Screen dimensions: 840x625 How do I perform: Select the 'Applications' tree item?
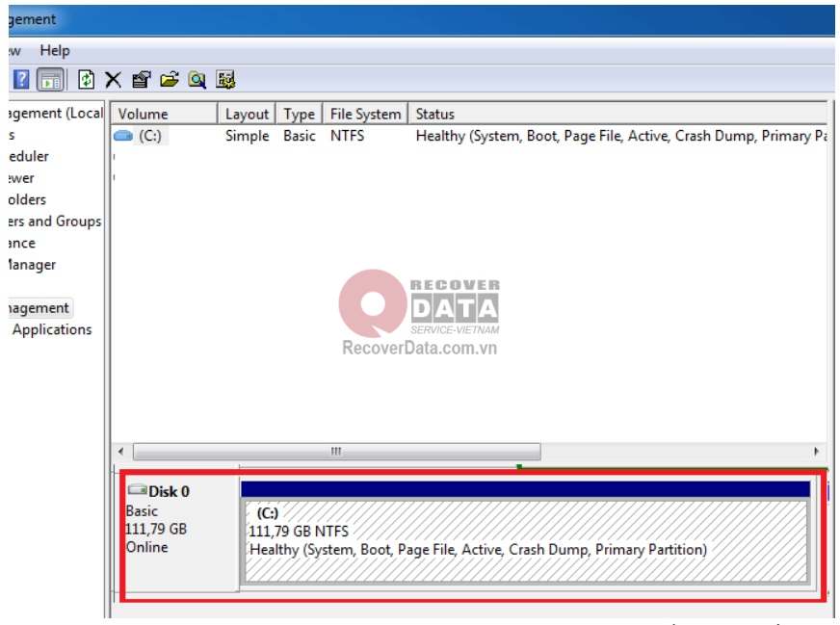52,329
